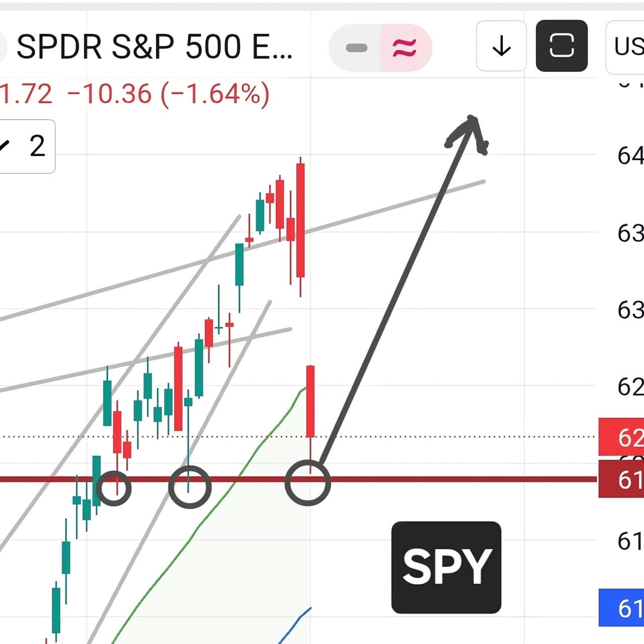
Task: Open the down-arrow dropdown button
Action: [x=501, y=46]
